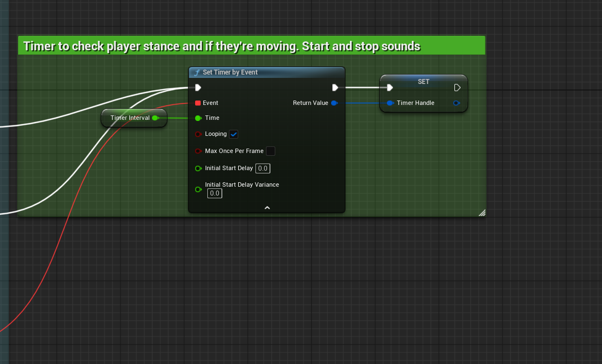Image resolution: width=602 pixels, height=364 pixels.
Task: Uncheck the Looping checkbox
Action: pyautogui.click(x=233, y=134)
